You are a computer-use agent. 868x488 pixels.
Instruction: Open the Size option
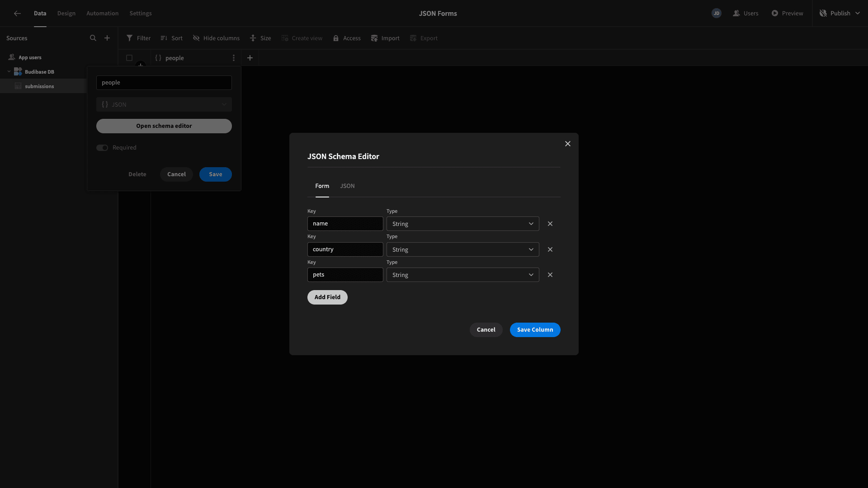(x=260, y=38)
